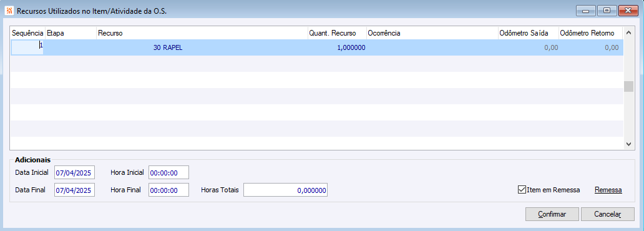Click the Odômetro Saída column header
This screenshot has width=644, height=231.
pyautogui.click(x=528, y=33)
